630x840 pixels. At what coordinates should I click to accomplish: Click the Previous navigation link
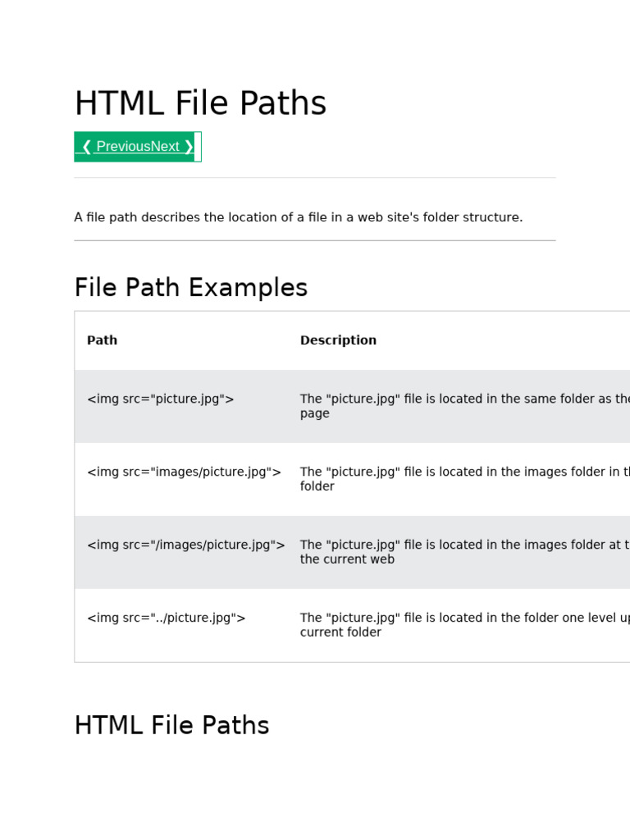click(123, 147)
